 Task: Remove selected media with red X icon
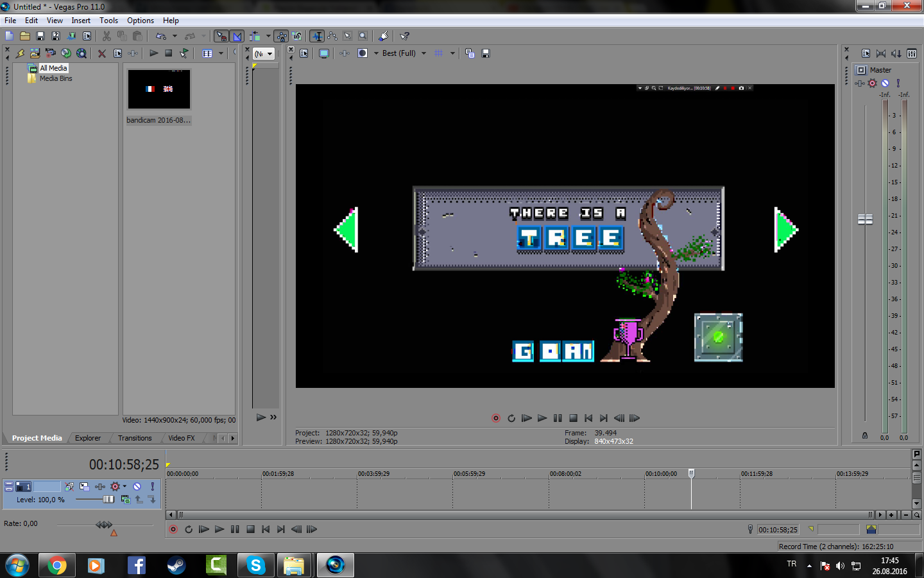pyautogui.click(x=102, y=53)
